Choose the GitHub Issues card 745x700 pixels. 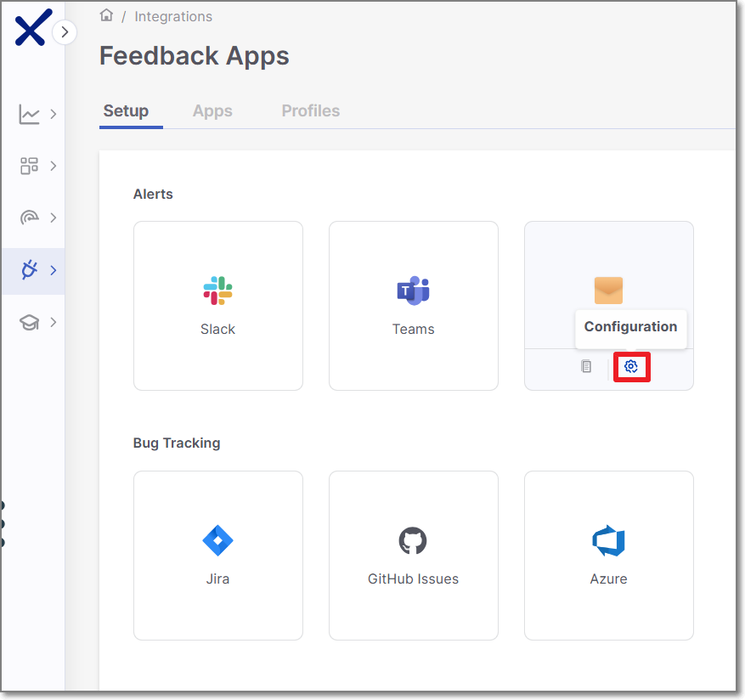[414, 555]
